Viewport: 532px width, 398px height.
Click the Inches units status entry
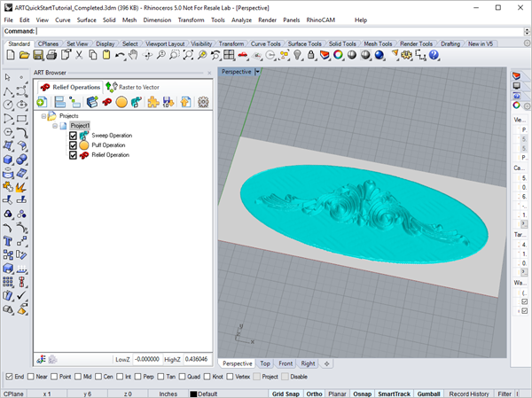pos(168,394)
